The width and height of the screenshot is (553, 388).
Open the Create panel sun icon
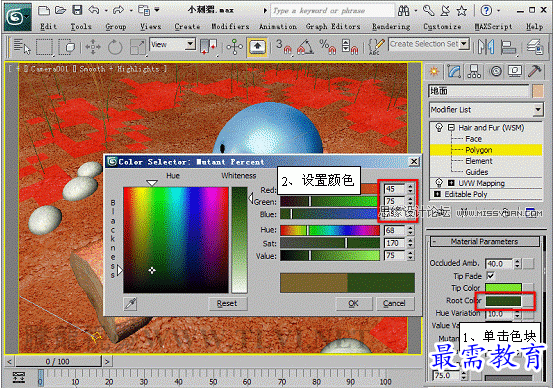(434, 72)
